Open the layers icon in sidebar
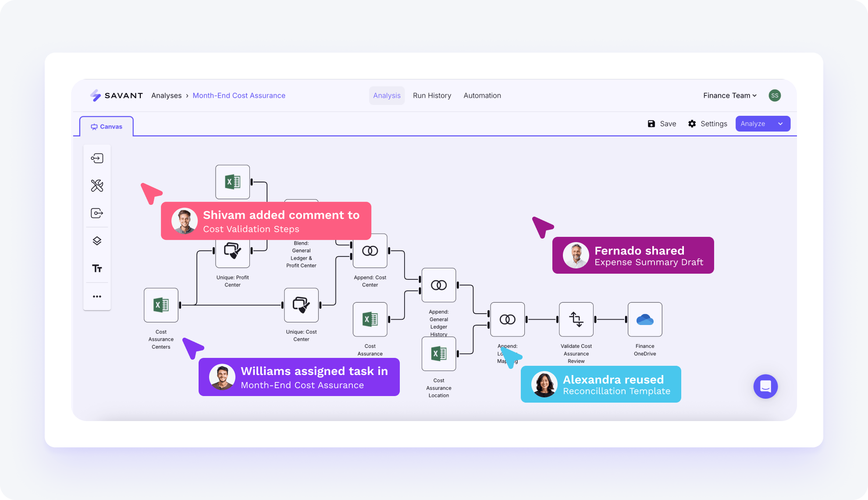 (97, 241)
